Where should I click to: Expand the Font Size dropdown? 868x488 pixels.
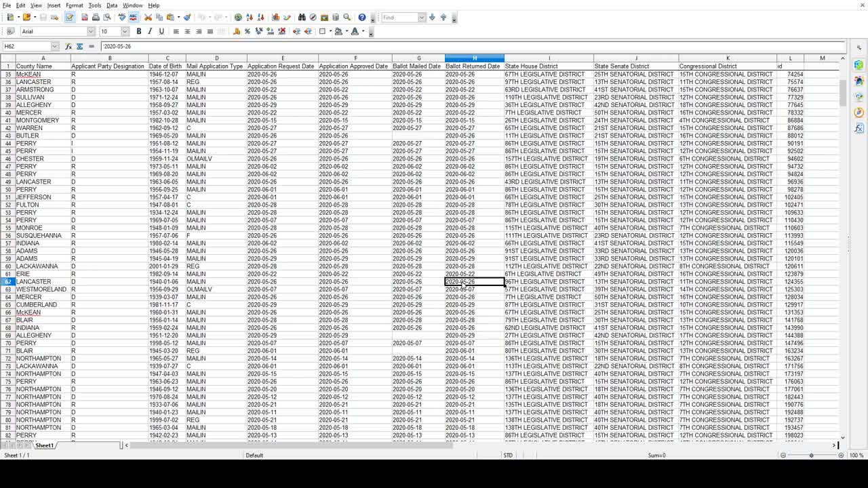[x=125, y=31]
